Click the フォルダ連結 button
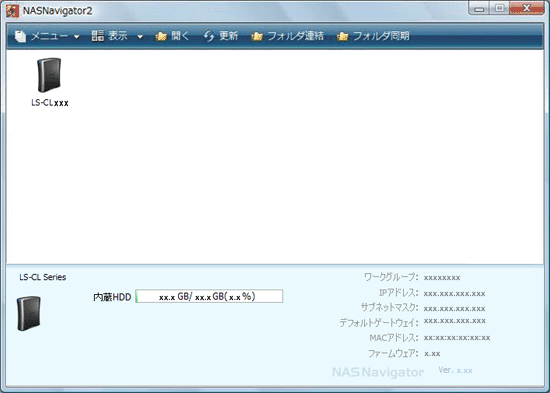Viewport: 550px width, 393px height. click(x=287, y=36)
